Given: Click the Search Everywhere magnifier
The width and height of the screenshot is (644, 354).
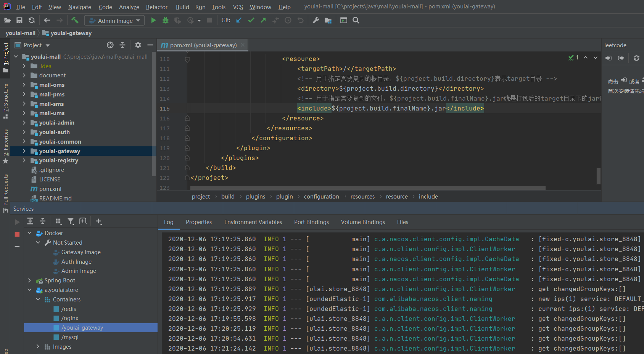Looking at the screenshot, I should click(356, 20).
